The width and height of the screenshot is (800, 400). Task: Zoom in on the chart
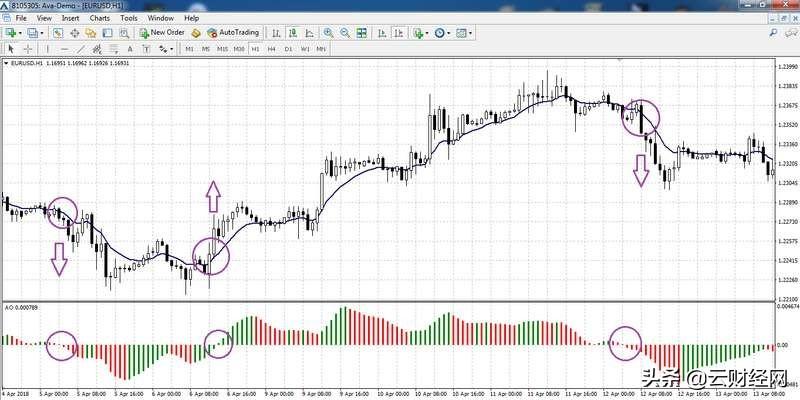click(x=328, y=33)
